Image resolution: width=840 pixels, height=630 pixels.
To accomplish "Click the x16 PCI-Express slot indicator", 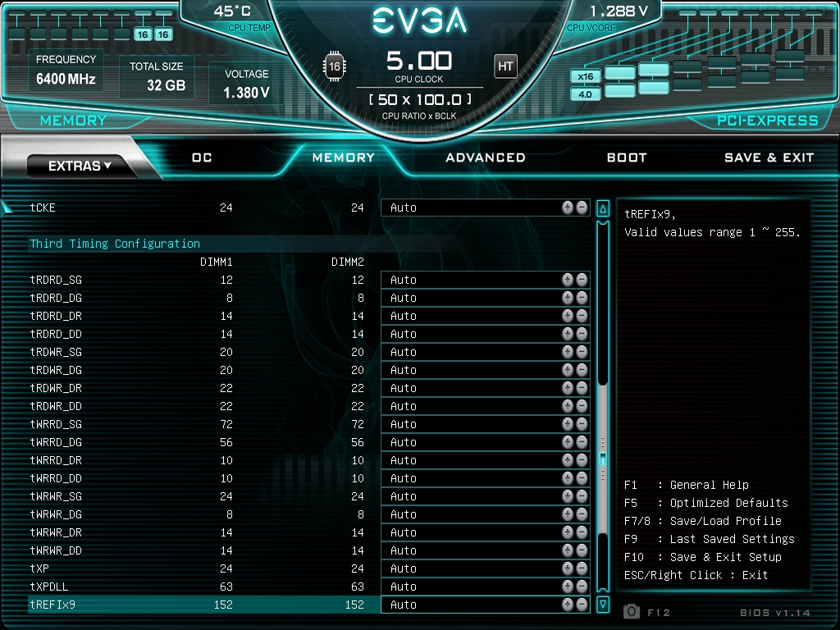I will pyautogui.click(x=585, y=76).
